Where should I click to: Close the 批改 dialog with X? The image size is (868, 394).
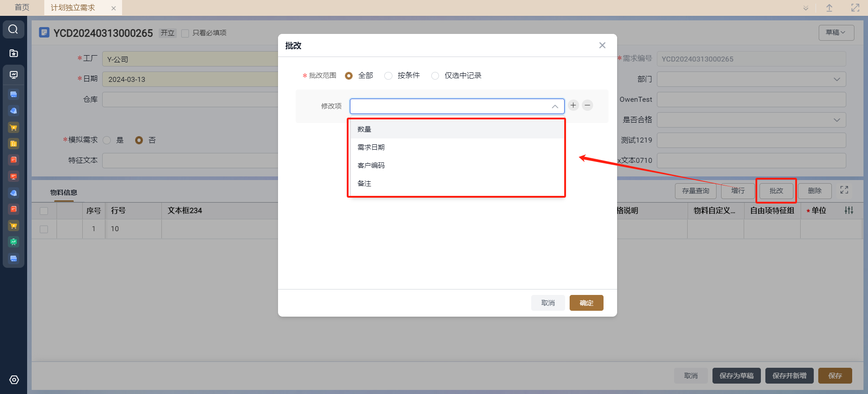(602, 45)
